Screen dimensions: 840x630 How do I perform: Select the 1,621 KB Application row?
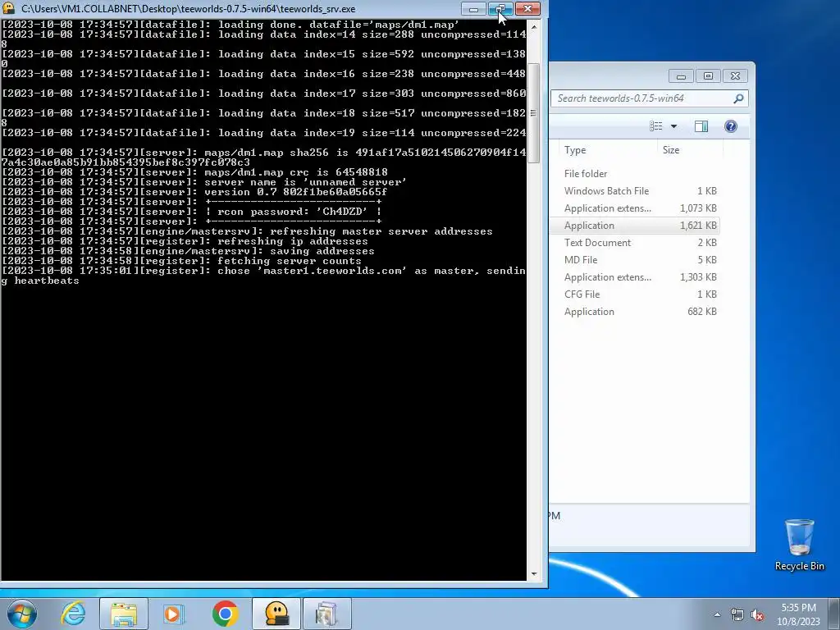coord(635,225)
